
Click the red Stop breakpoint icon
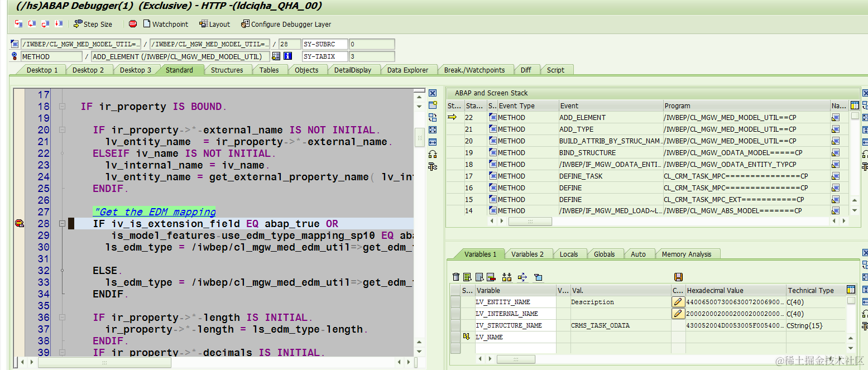[x=133, y=24]
